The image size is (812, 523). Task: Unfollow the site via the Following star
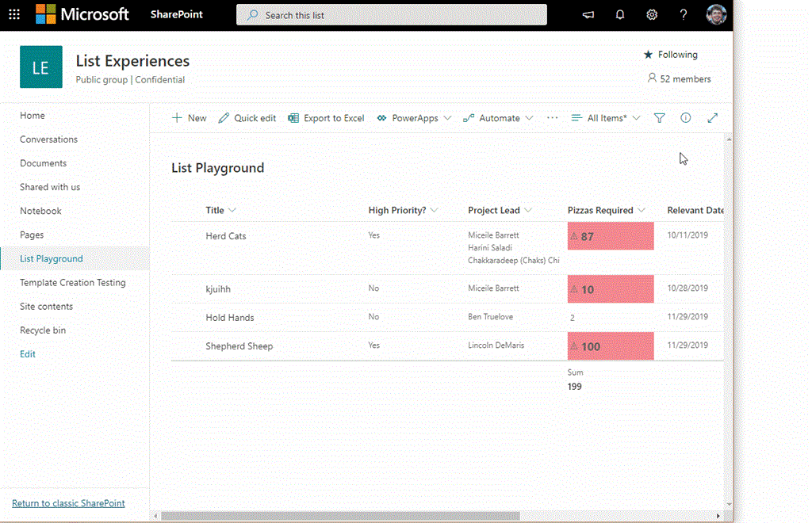tap(670, 54)
